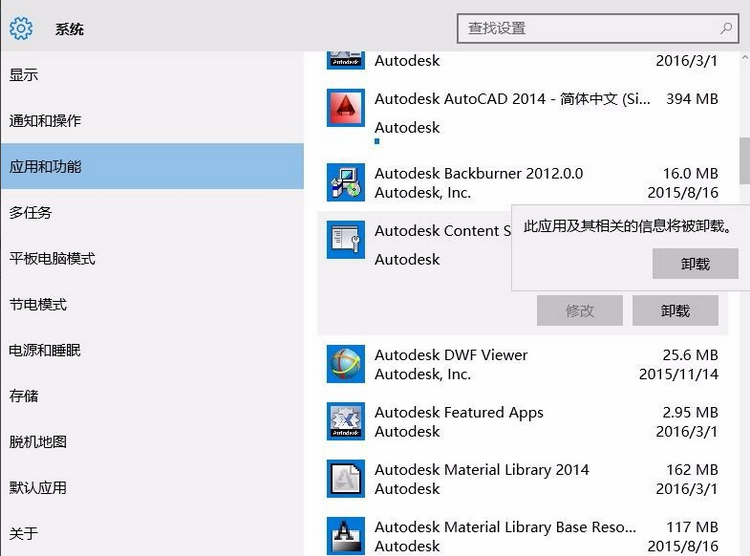The width and height of the screenshot is (750, 556).
Task: Click the search magnifier icon
Action: pyautogui.click(x=727, y=28)
